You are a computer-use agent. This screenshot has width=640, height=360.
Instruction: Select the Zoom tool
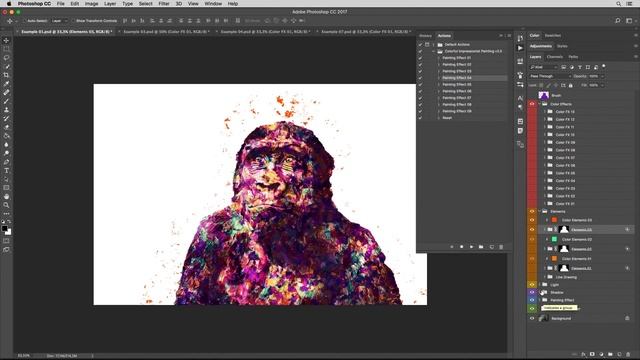click(x=6, y=205)
